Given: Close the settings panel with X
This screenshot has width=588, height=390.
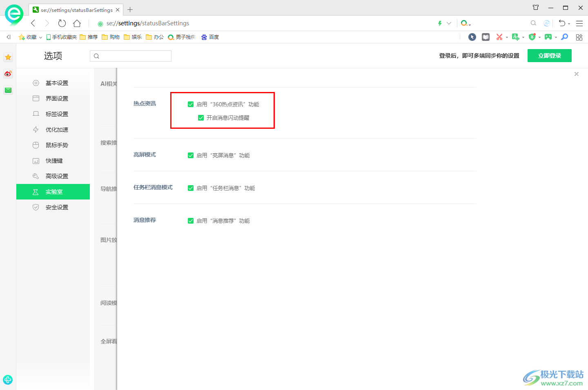Looking at the screenshot, I should point(577,74).
